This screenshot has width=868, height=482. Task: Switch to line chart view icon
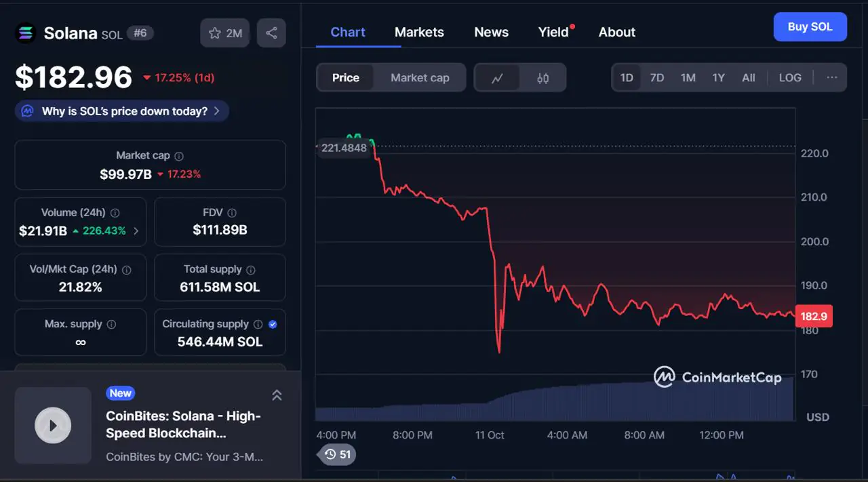497,78
